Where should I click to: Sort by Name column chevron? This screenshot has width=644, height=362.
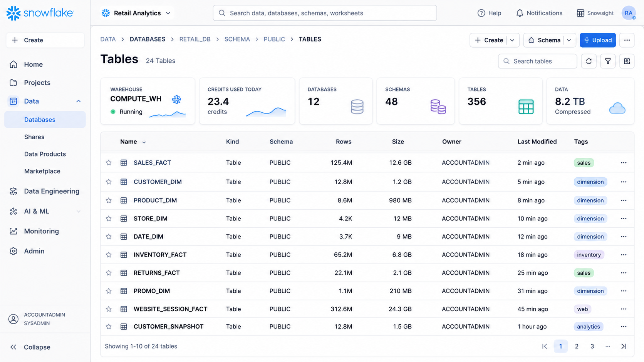click(x=144, y=142)
